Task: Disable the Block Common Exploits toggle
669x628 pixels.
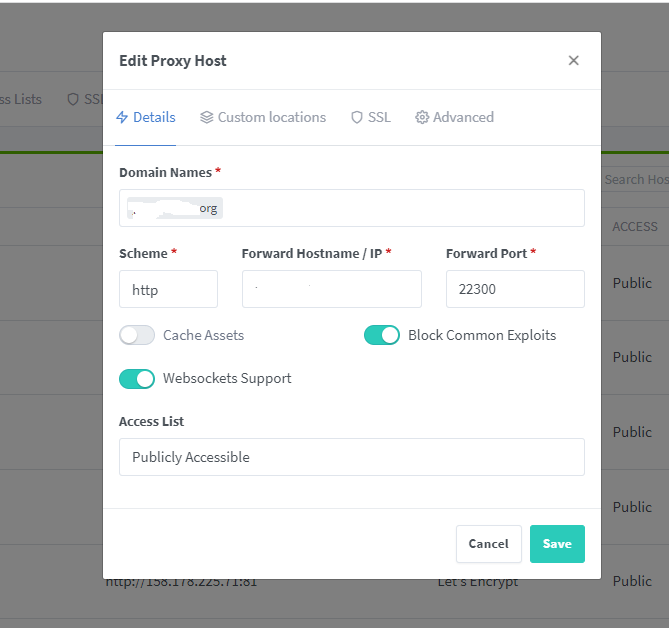Action: 382,336
